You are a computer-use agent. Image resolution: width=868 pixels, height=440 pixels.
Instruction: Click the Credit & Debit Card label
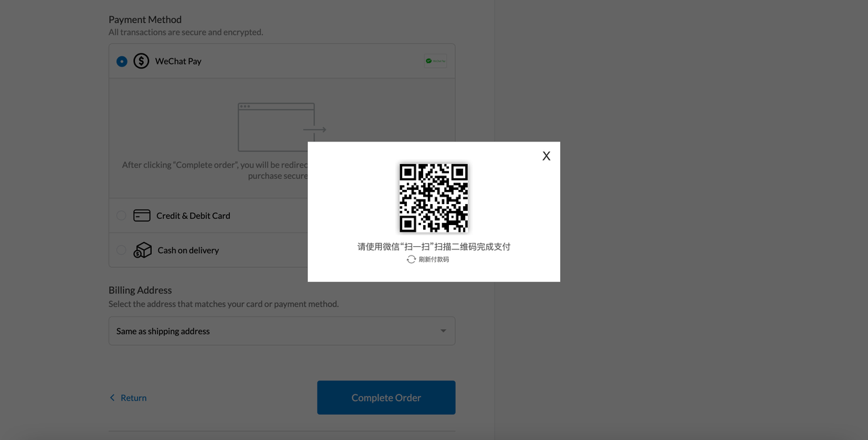193,216
